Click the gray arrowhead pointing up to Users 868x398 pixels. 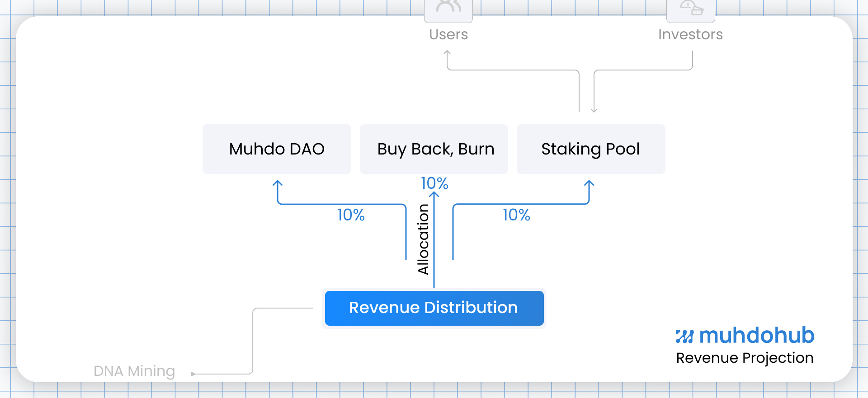click(447, 53)
